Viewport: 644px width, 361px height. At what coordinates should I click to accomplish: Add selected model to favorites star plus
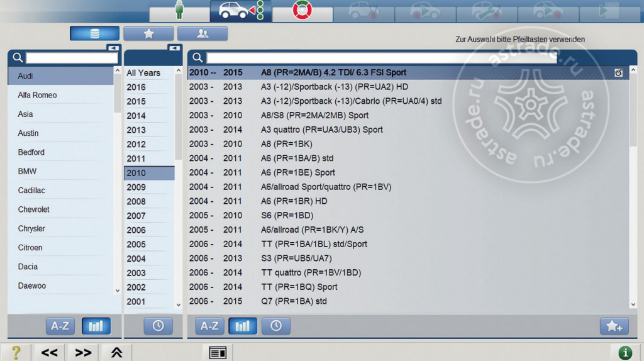tap(614, 326)
